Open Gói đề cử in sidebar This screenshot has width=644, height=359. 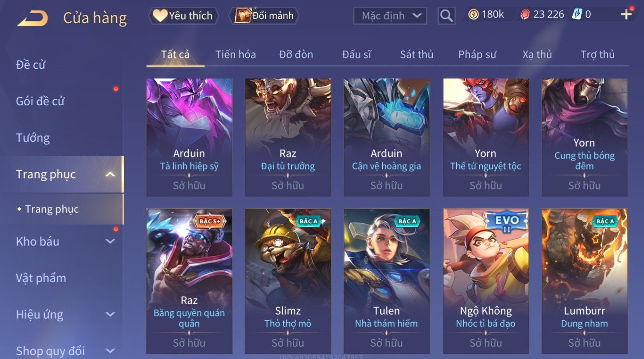click(40, 101)
